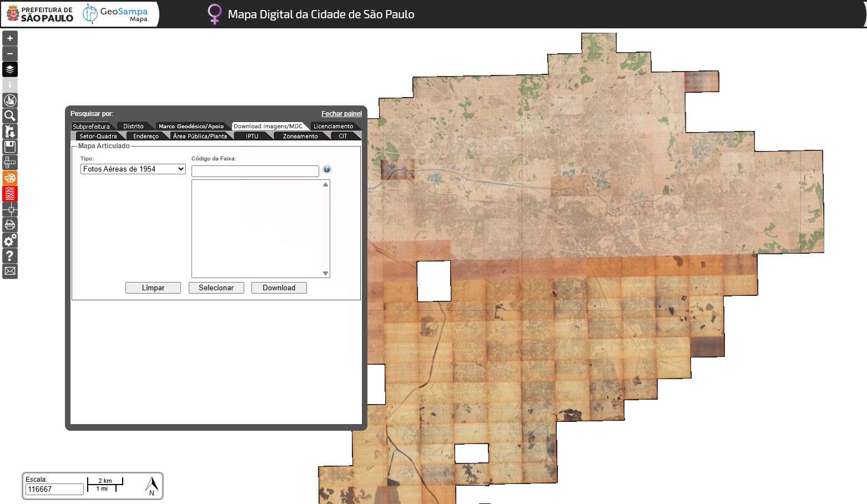The width and height of the screenshot is (867, 504).
Task: Open the Tipo dropdown showing Fotos Aéreas de 1954
Action: coord(133,169)
